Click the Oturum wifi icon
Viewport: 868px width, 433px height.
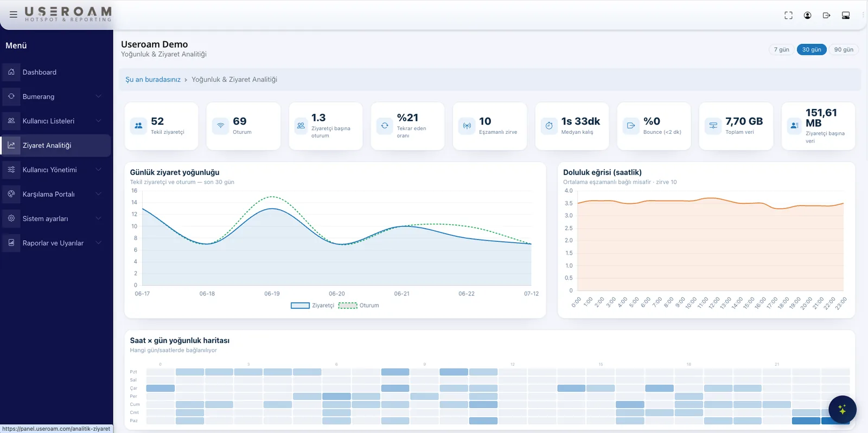coord(220,126)
